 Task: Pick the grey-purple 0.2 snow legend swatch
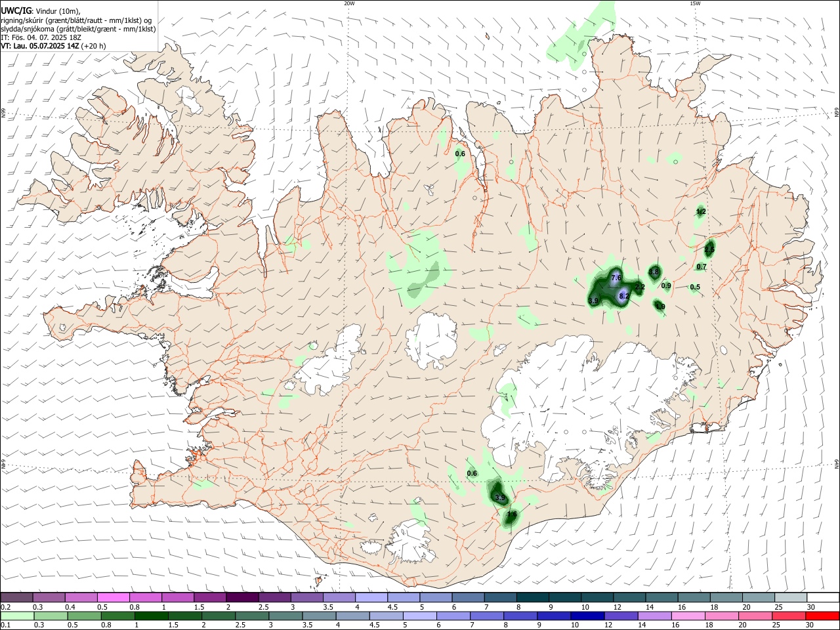tap(17, 597)
